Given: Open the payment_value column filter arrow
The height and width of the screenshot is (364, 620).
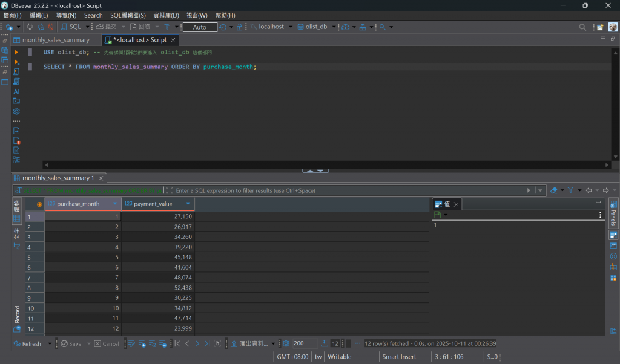Looking at the screenshot, I should coord(188,204).
